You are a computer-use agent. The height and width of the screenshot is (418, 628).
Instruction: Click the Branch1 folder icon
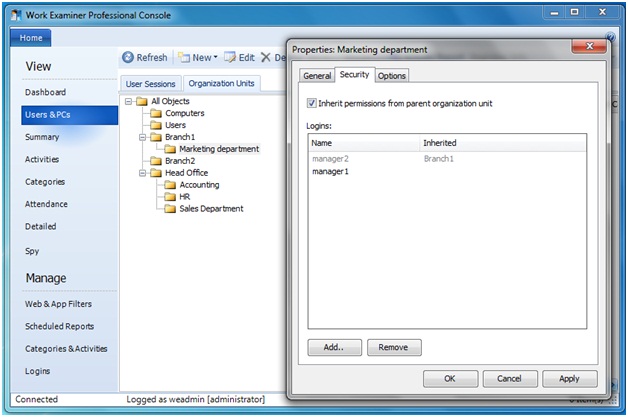pyautogui.click(x=156, y=137)
